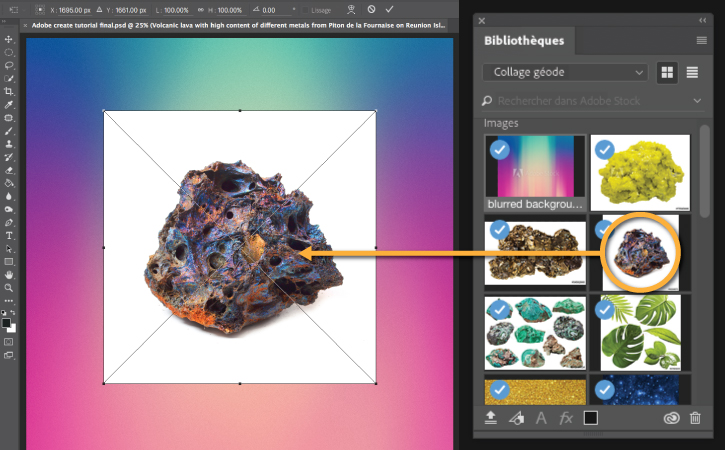The width and height of the screenshot is (725, 450).
Task: Select the Crop tool
Action: [8, 91]
